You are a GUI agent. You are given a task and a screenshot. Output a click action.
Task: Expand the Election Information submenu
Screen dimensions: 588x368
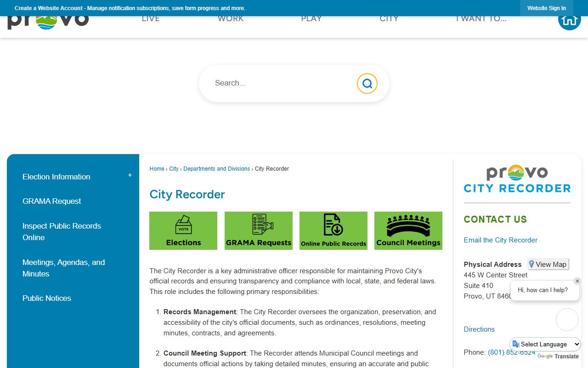[130, 175]
